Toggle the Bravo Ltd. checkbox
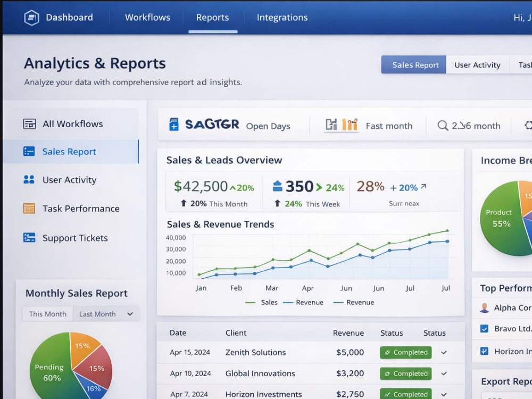 tap(484, 328)
